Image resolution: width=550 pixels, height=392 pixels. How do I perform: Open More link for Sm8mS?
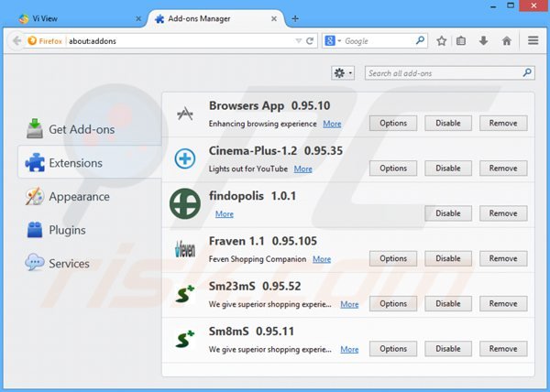349,349
